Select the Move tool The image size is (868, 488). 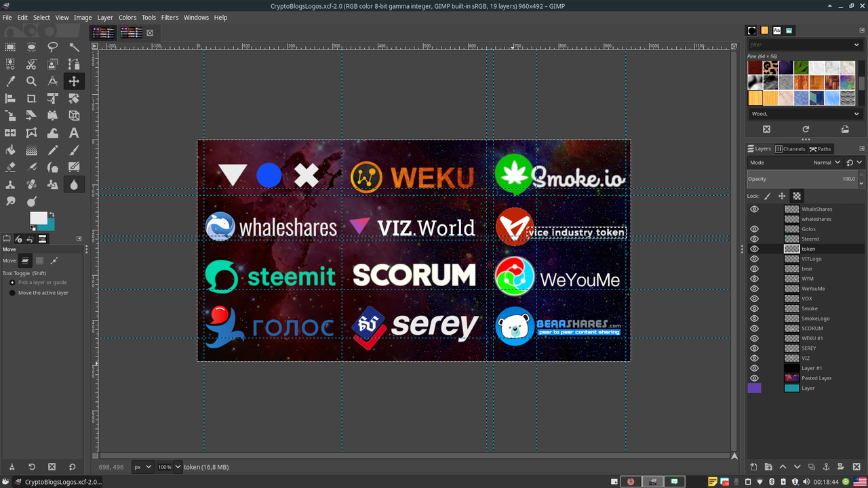pos(74,81)
